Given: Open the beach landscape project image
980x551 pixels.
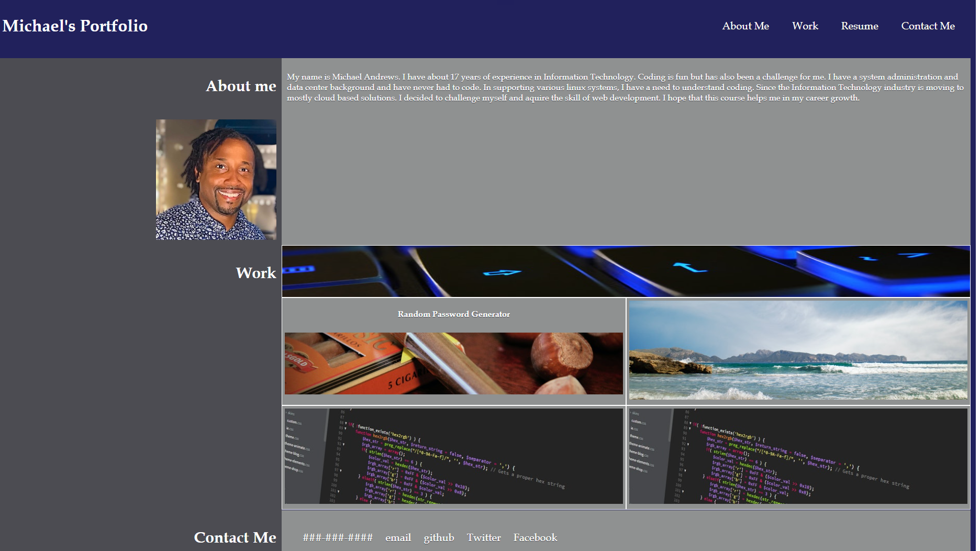Looking at the screenshot, I should [x=798, y=350].
